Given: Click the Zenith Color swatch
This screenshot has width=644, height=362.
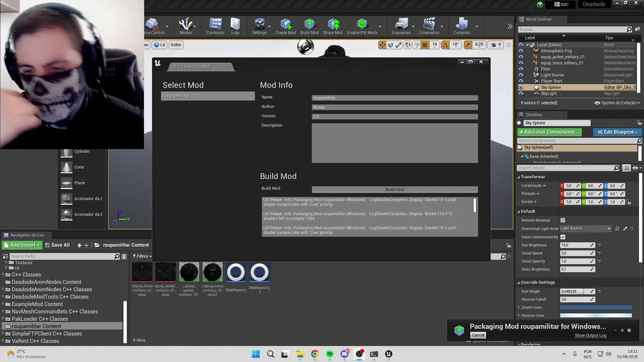Looking at the screenshot, I should [596, 307].
